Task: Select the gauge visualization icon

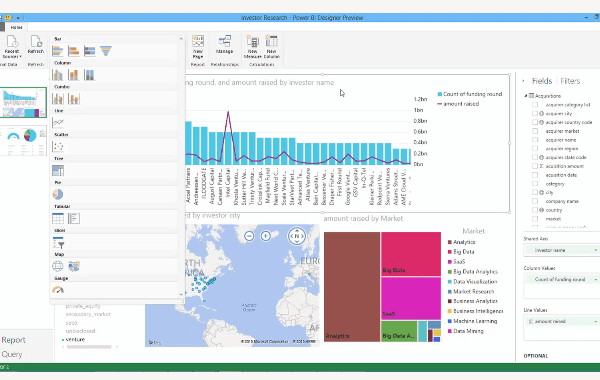Action: 58,290
